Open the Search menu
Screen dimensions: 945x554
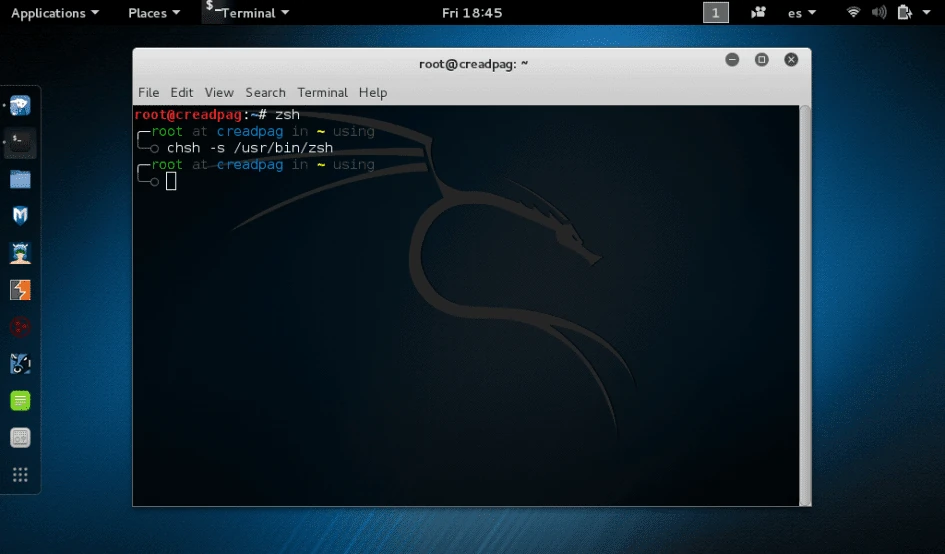(x=265, y=92)
